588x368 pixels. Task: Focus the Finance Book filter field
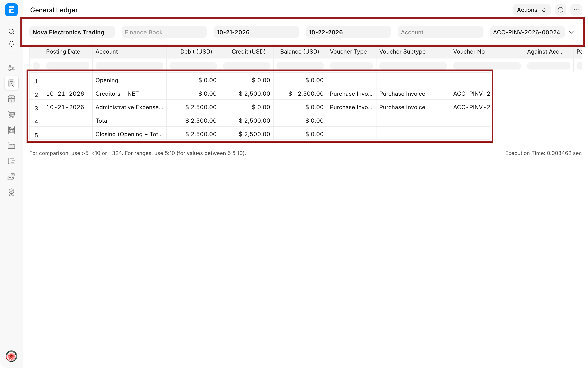pos(164,32)
